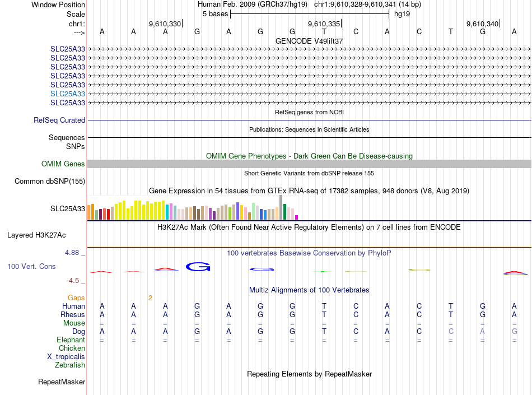Click the X_tropicalis species label
Screen dimensions: 532x395
[66, 357]
